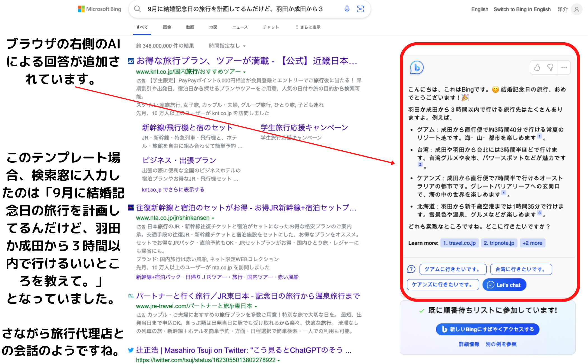Screen dimensions: 588x364
Task: Click the user profile avatar icon
Action: [x=577, y=9]
